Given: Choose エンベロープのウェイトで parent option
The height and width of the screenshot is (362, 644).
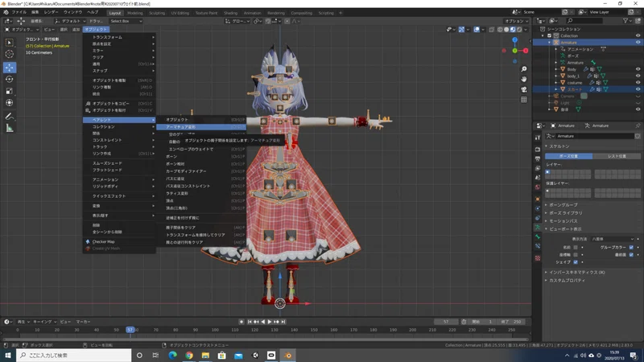Looking at the screenshot, I should pos(201,149).
